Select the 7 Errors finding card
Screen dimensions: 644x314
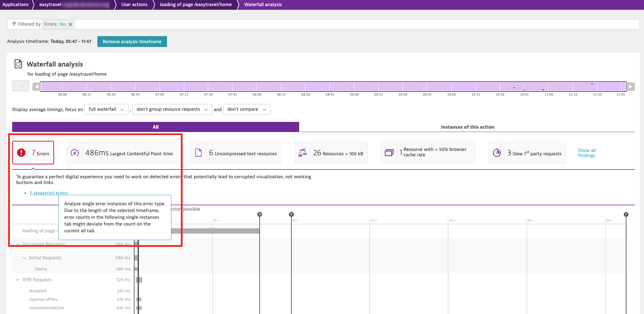(33, 153)
